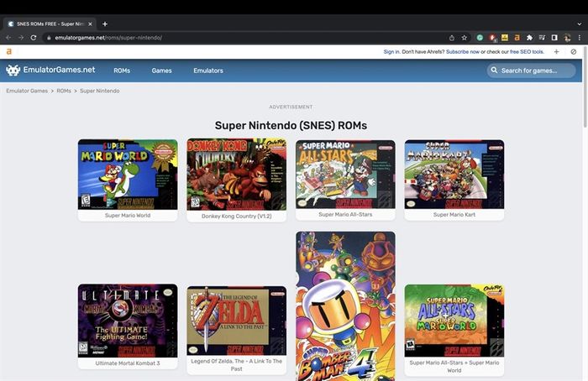Open the red lightning extension icon

[492, 38]
